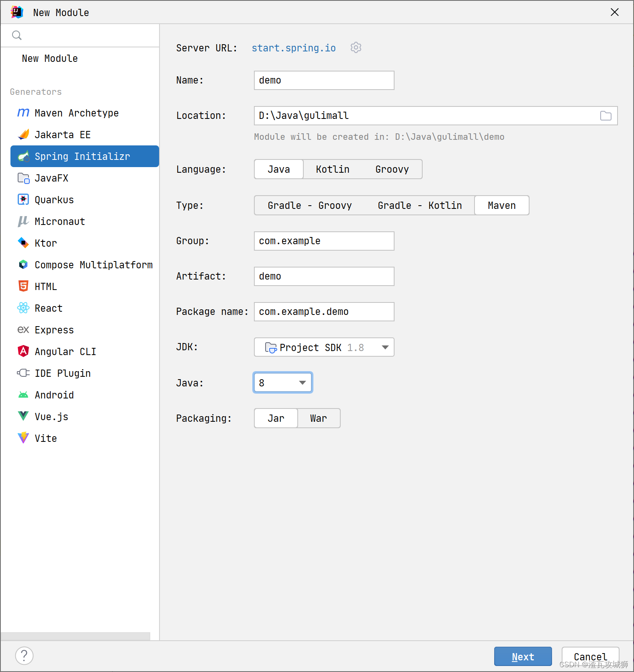Click the Spring Initializr leaf icon
The height and width of the screenshot is (672, 634).
[23, 156]
